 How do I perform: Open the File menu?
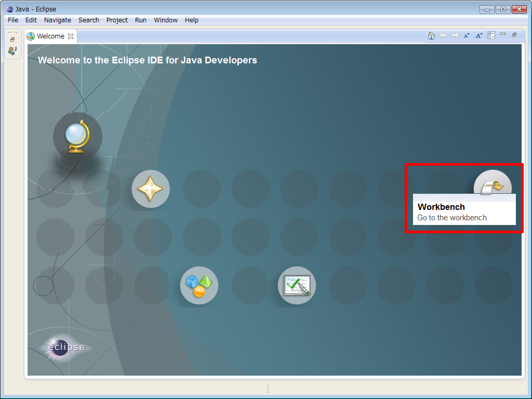coord(13,20)
